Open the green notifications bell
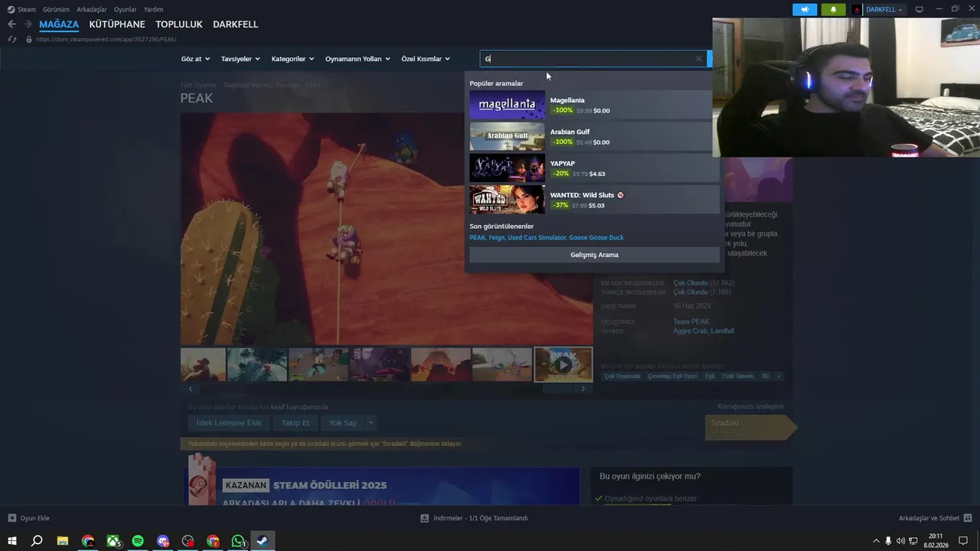 [833, 9]
